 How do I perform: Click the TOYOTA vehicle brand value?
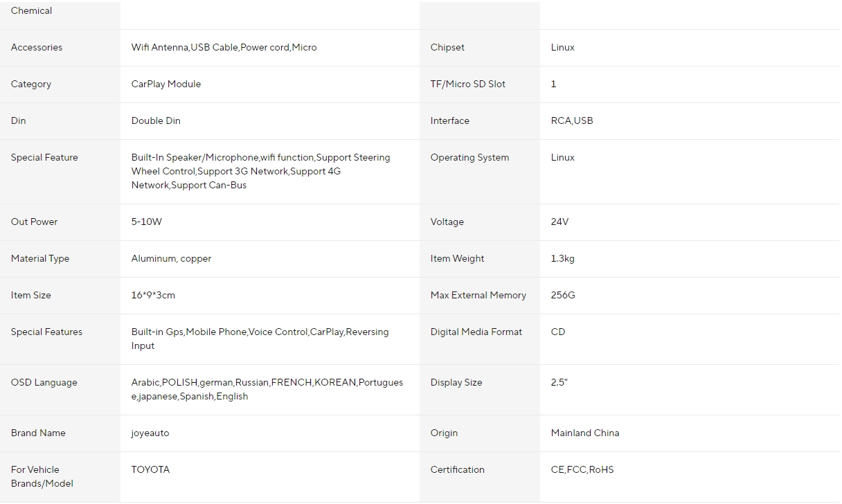coord(150,470)
